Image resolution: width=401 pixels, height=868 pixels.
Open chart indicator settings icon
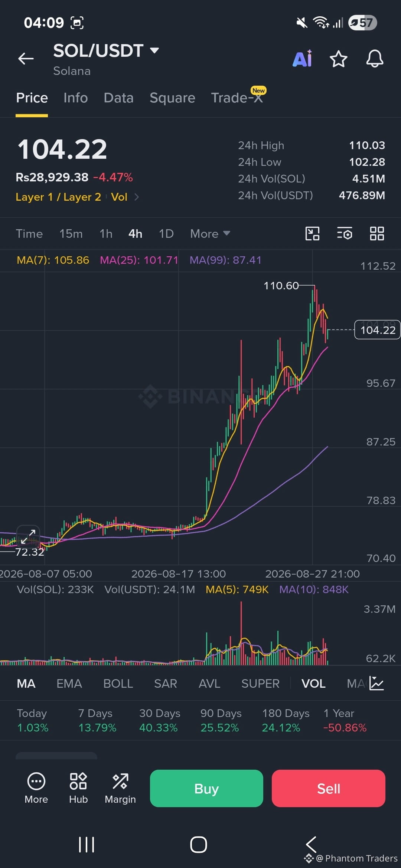point(345,234)
